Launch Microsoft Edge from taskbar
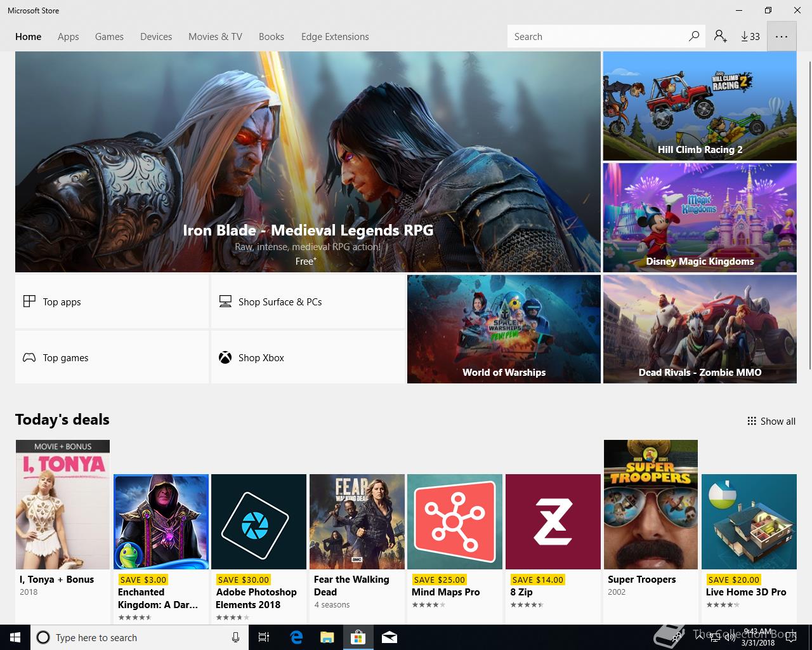812x650 pixels. (x=296, y=637)
